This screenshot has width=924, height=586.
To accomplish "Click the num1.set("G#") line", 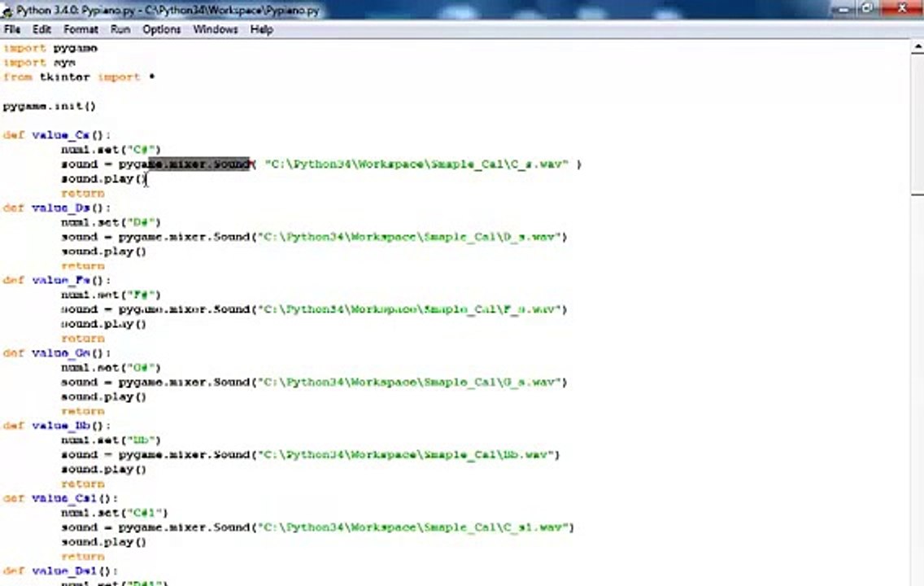I will [111, 367].
